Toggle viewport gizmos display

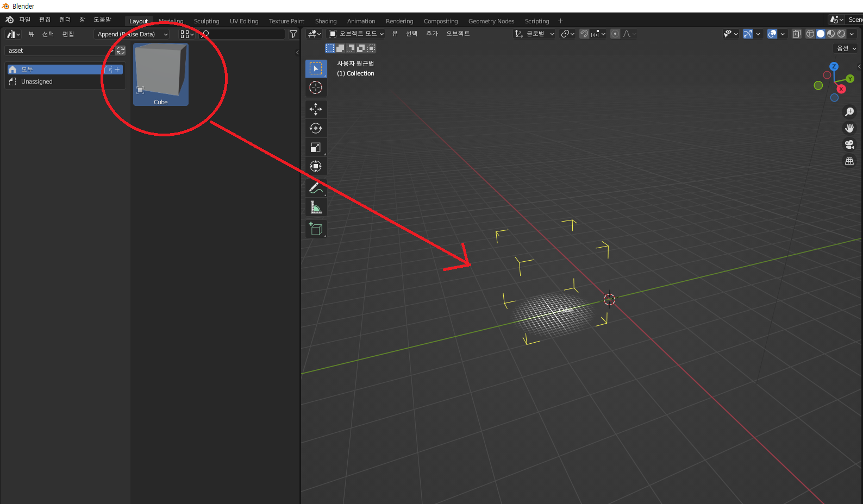(x=748, y=34)
